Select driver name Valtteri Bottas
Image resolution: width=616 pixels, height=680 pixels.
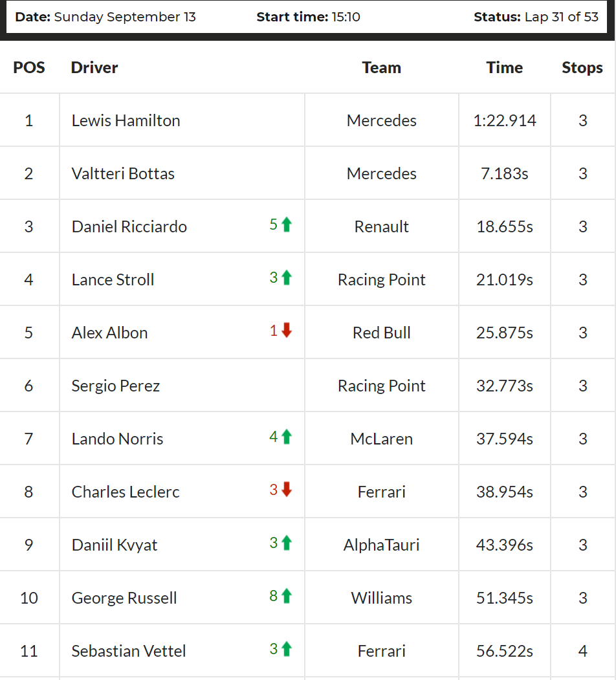[x=123, y=173]
